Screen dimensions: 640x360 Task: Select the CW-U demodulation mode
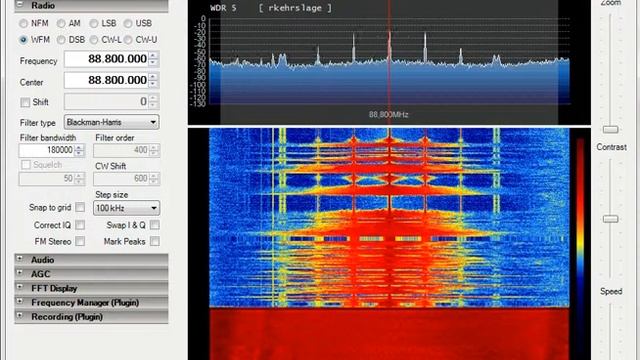point(128,40)
